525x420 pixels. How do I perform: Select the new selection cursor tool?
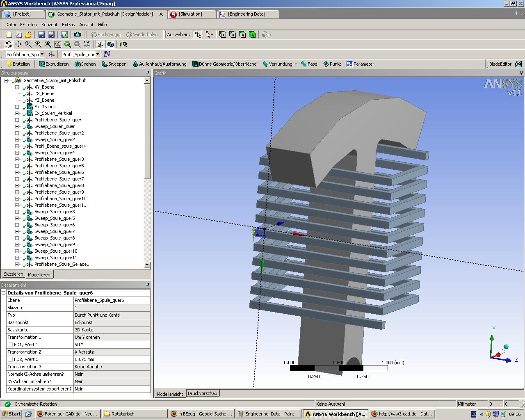[x=197, y=34]
